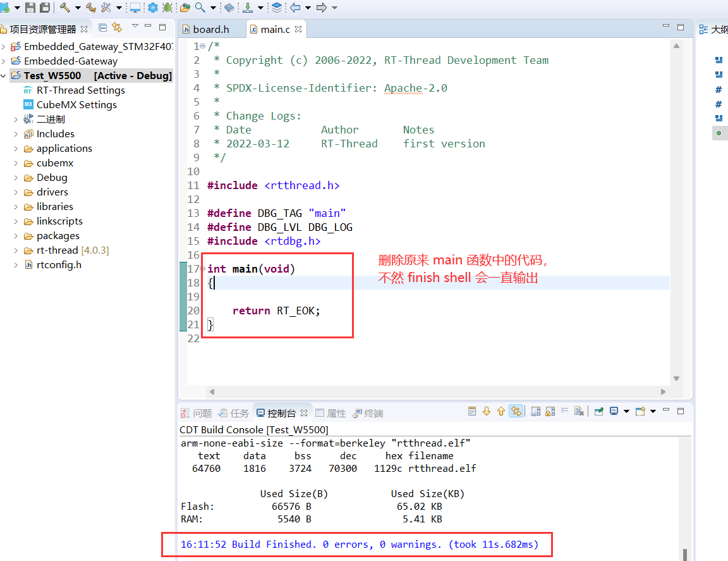Click the Save All double-floppy icon
Image resolution: width=728 pixels, height=561 pixels.
coord(45,8)
